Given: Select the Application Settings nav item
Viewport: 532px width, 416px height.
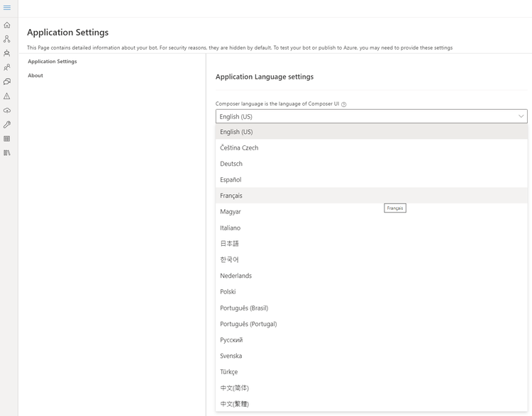Looking at the screenshot, I should (52, 62).
